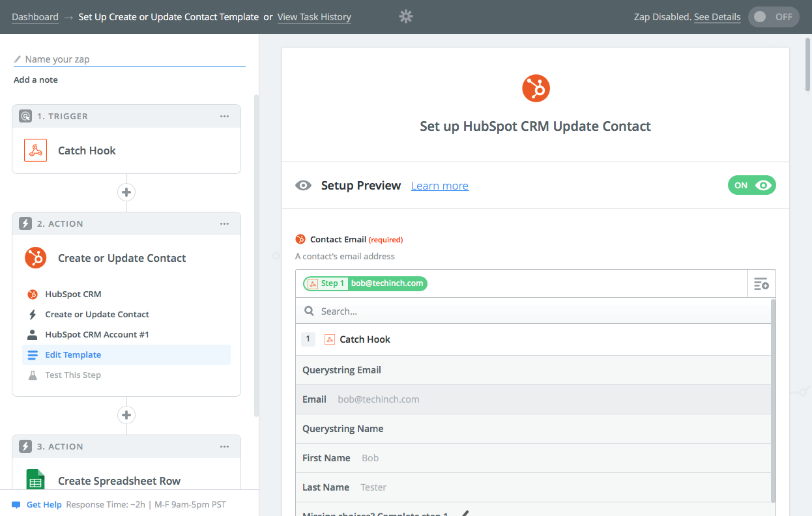Screen dimensions: 812x516
Task: Click the left sidebar scrollbar
Action: (256, 255)
